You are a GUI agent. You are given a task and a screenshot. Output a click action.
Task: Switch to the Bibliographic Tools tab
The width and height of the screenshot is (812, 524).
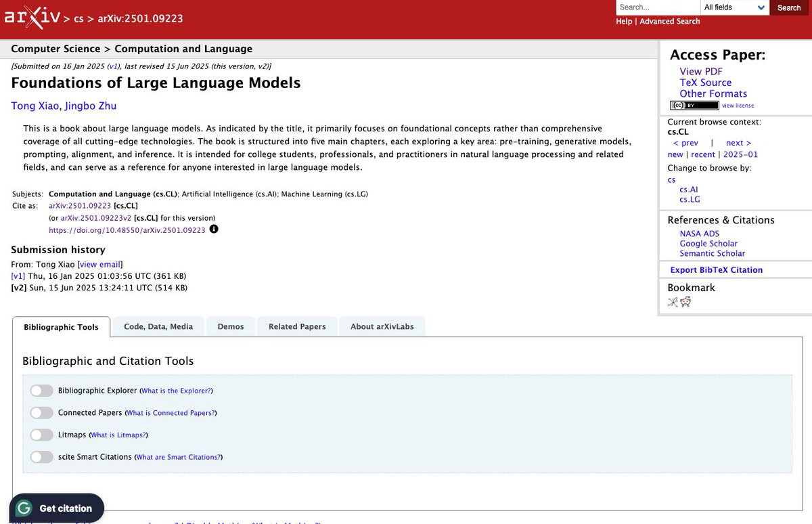click(61, 327)
